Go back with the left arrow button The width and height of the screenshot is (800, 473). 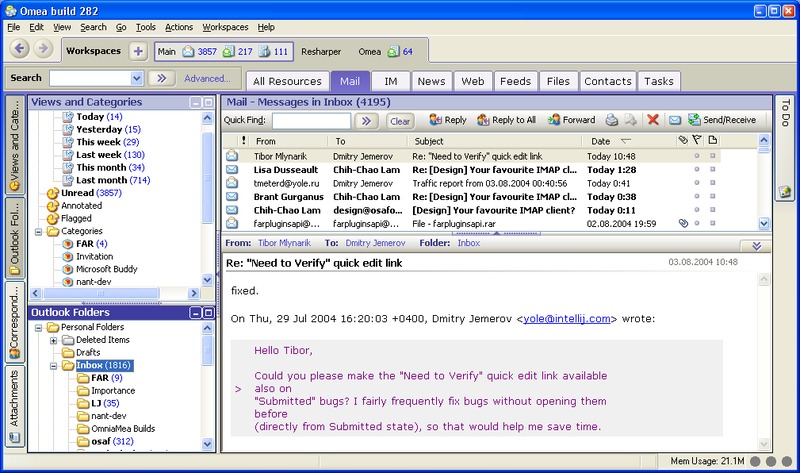tap(19, 49)
